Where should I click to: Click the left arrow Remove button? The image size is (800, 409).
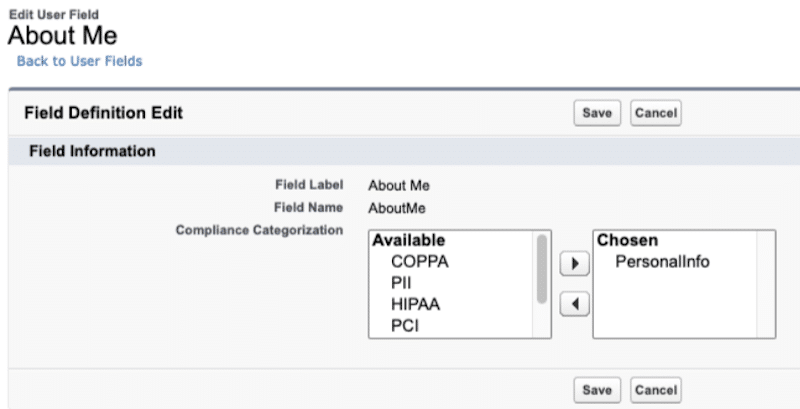(574, 302)
